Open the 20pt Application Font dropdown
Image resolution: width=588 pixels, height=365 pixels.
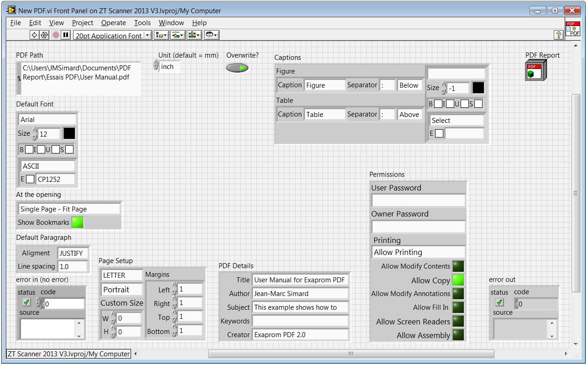113,35
